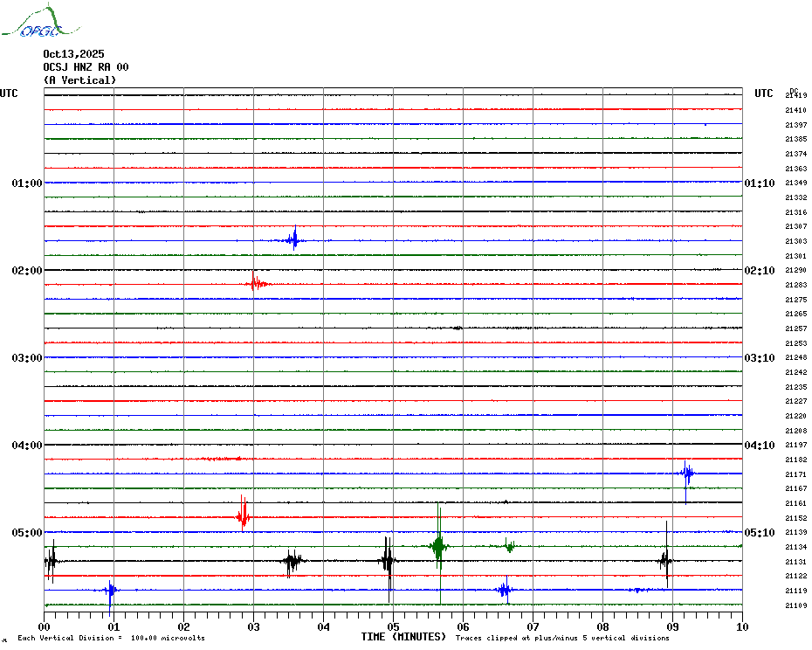Image resolution: width=812 pixels, height=650 pixels.
Task: Click the 10 tick on the minutes axis
Action: [741, 626]
